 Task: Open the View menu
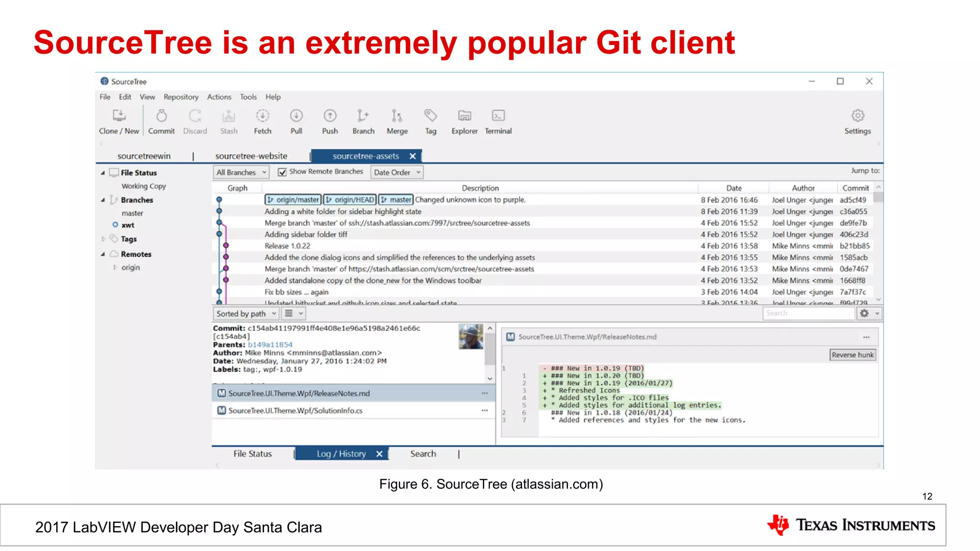tap(147, 97)
